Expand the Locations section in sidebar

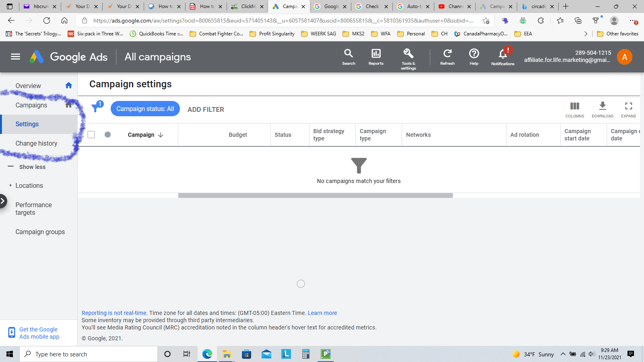click(x=29, y=185)
